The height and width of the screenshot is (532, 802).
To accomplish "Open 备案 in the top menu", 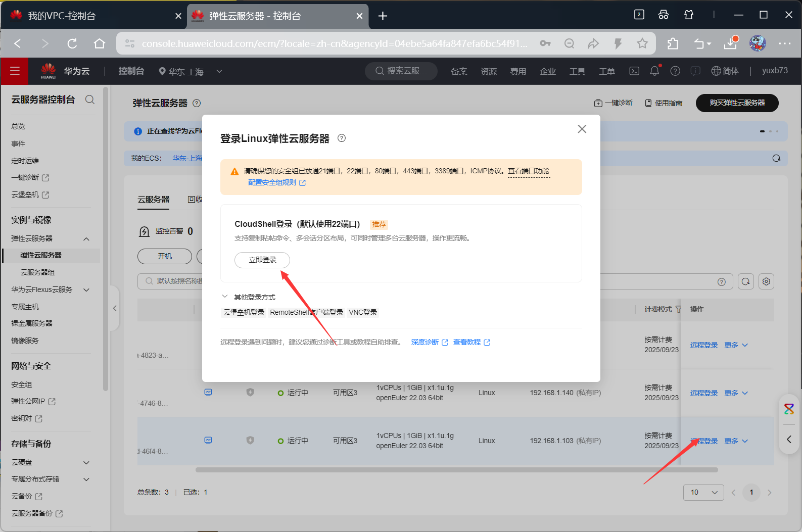I will [459, 71].
